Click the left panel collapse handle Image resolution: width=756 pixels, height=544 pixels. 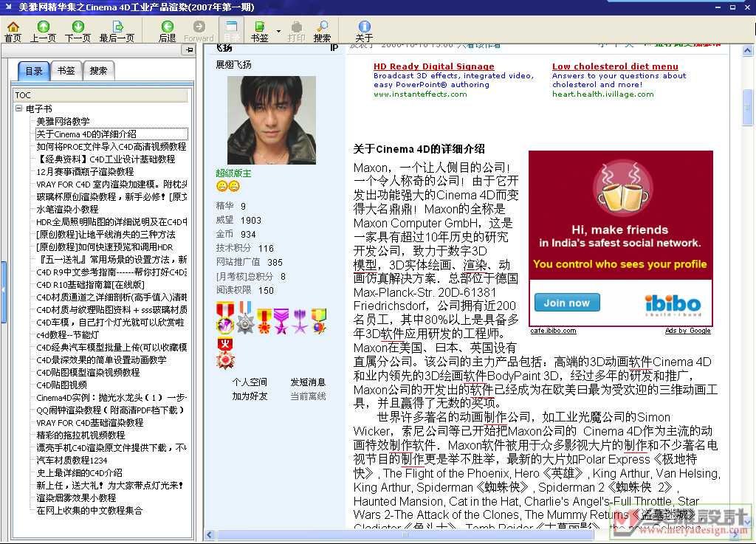[4, 292]
